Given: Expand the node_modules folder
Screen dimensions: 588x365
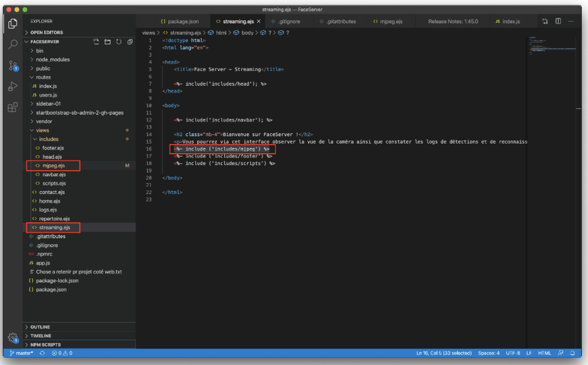Looking at the screenshot, I should point(53,60).
